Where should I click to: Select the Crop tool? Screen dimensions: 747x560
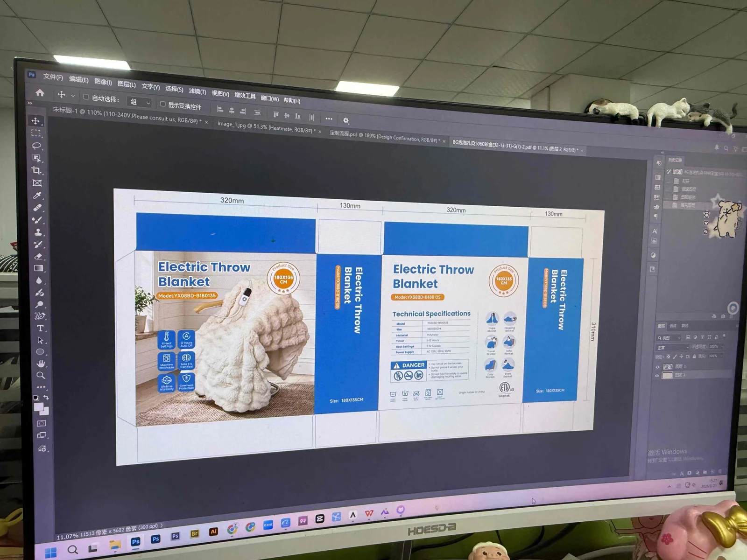coord(36,170)
